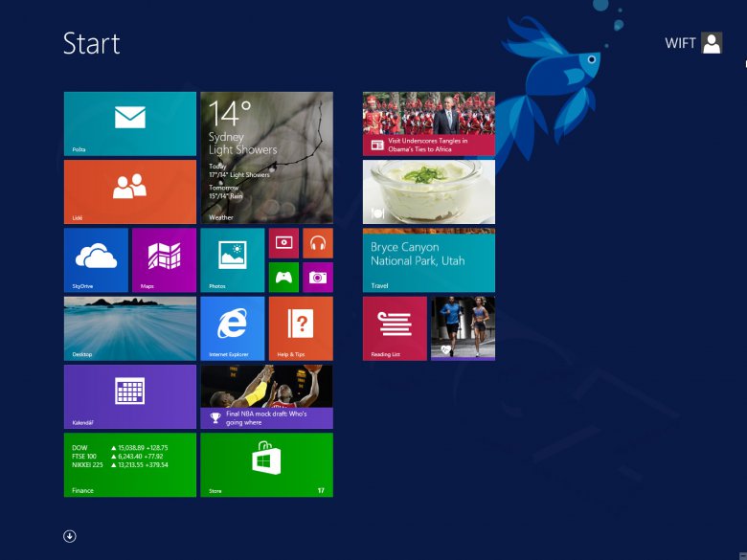Open the News tile about Obama's Africa visit

[x=429, y=123]
